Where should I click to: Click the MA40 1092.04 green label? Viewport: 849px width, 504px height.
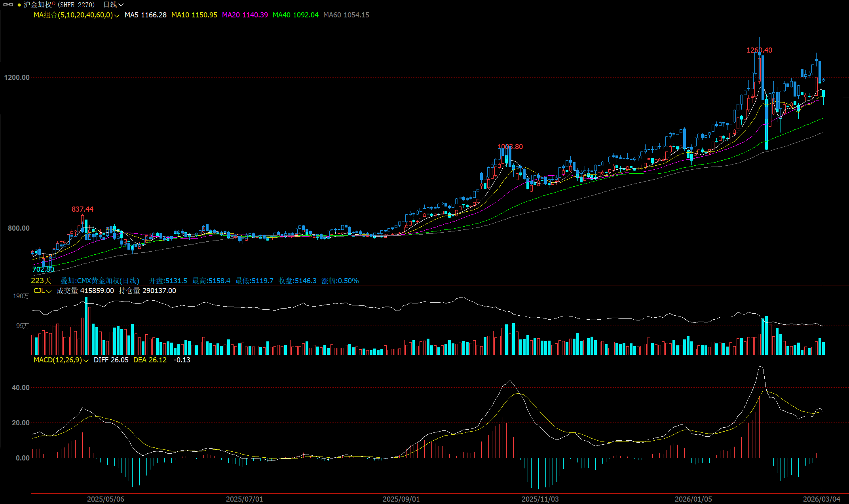point(295,15)
